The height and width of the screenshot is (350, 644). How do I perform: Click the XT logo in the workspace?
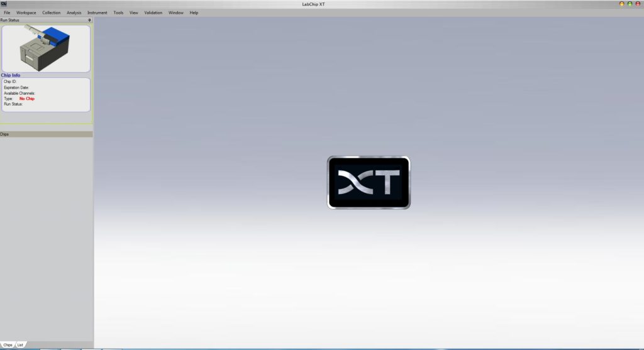point(369,182)
